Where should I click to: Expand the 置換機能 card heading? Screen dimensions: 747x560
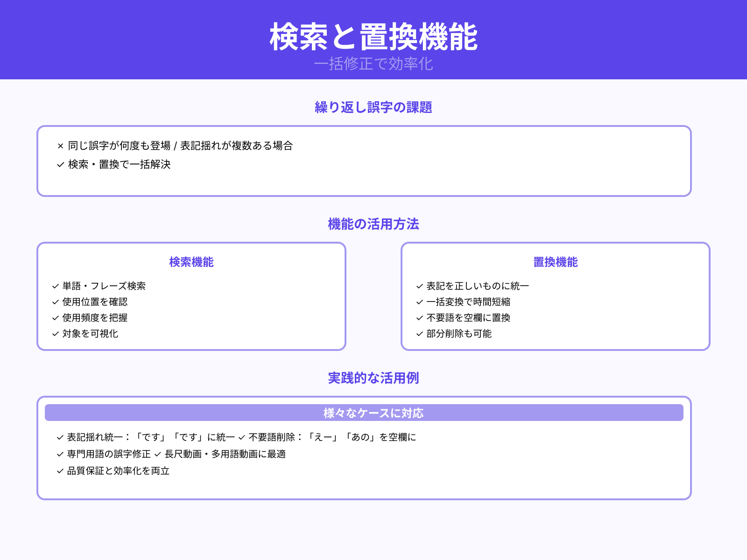click(x=556, y=262)
